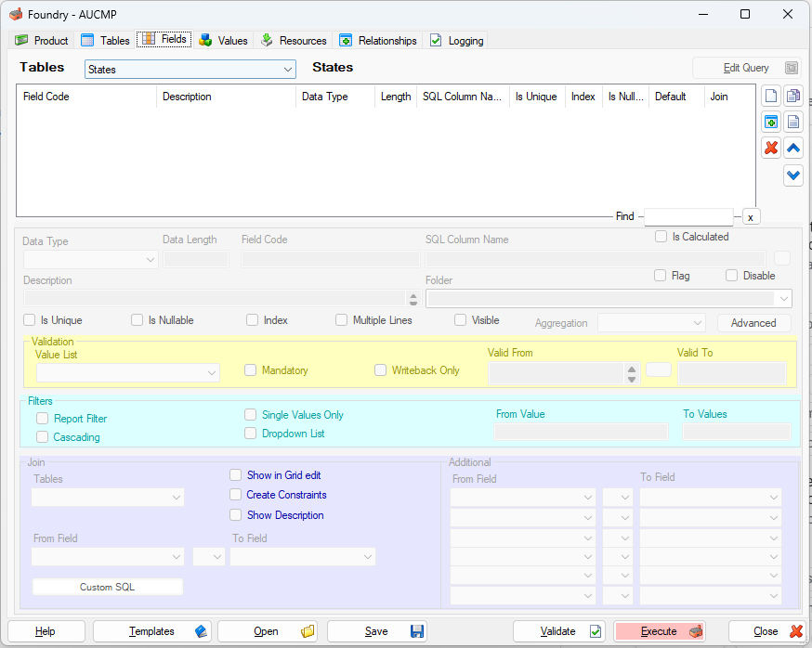
Task: Click the SQL Column Name input field
Action: 595,259
